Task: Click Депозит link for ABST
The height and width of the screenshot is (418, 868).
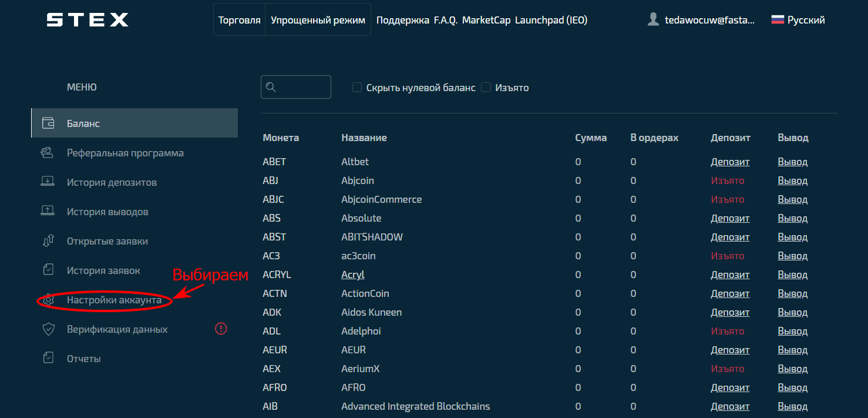Action: coord(730,237)
